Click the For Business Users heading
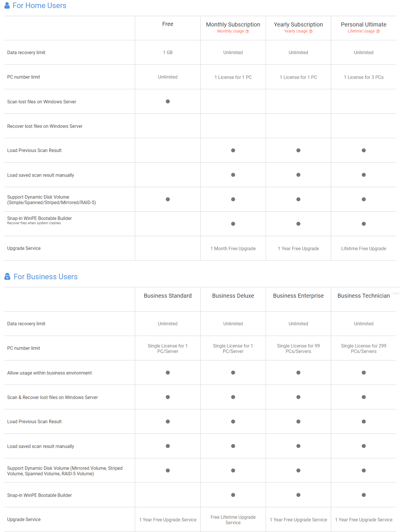Image resolution: width=400 pixels, height=532 pixels. click(x=46, y=277)
